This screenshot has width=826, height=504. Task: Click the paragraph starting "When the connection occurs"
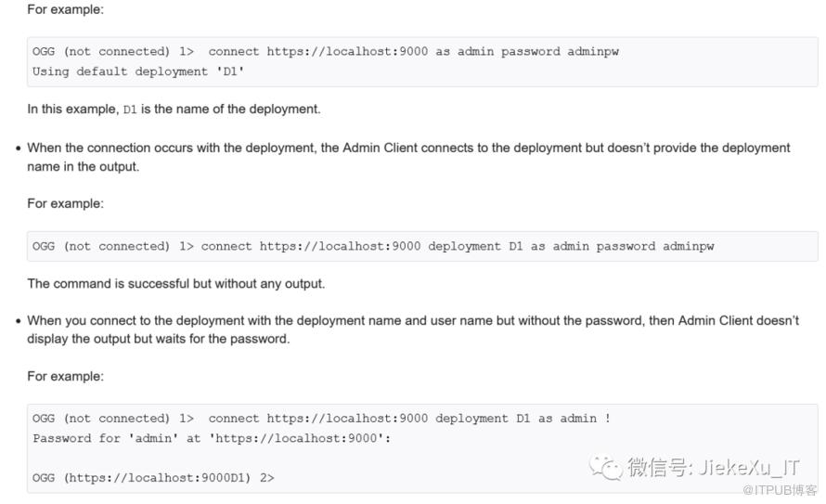pyautogui.click(x=408, y=149)
